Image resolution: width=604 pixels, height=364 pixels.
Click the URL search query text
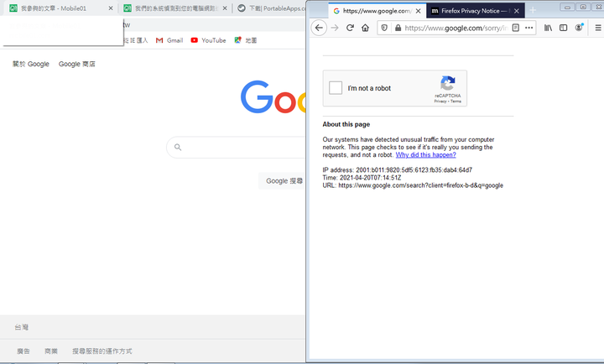coord(413,185)
